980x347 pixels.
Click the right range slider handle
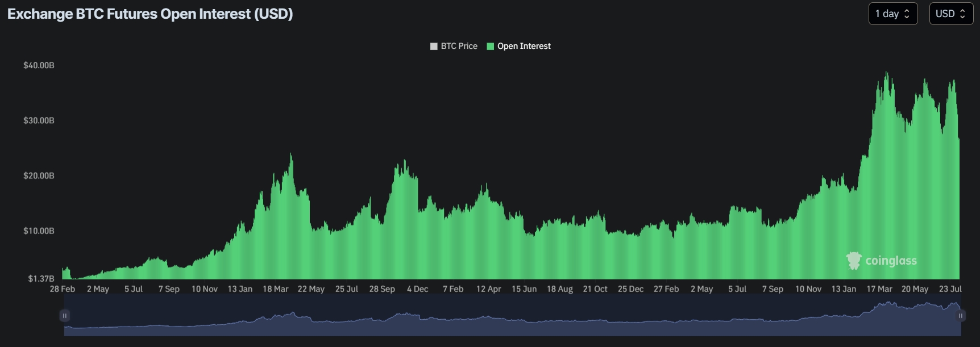960,316
